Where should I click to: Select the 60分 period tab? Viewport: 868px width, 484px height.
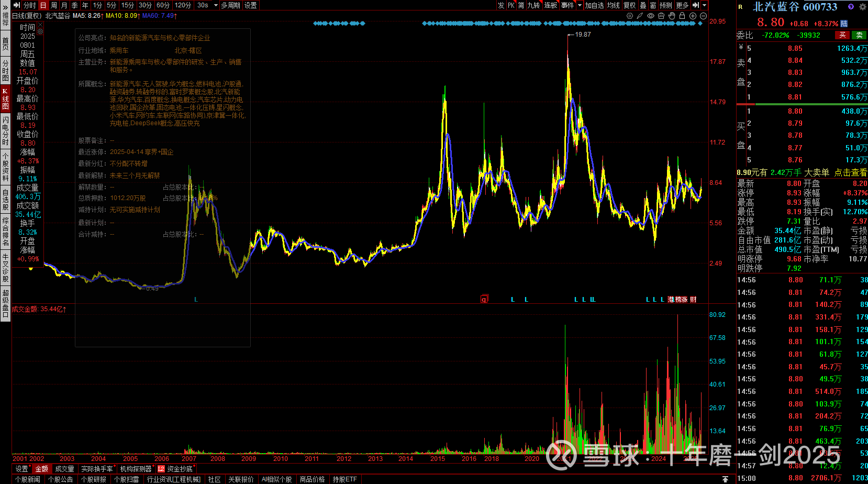click(x=163, y=5)
